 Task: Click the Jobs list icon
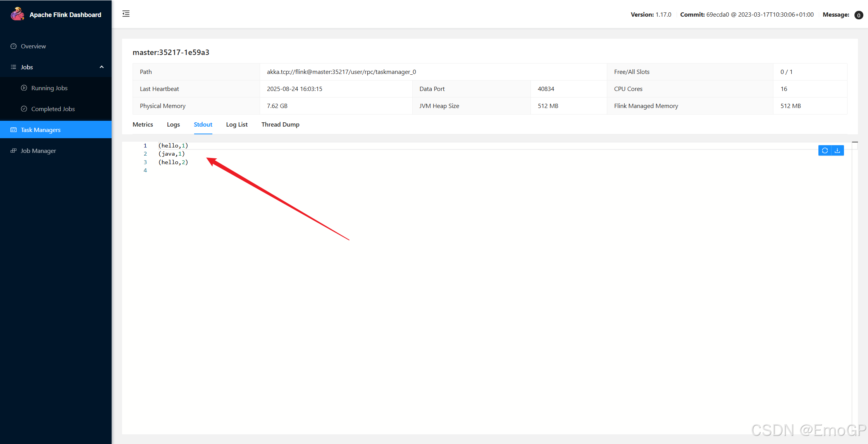14,67
